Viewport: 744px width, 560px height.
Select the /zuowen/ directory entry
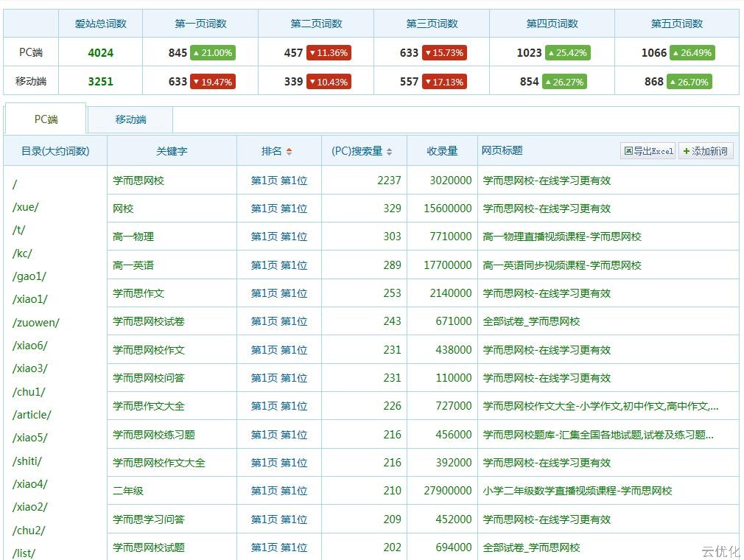point(36,322)
